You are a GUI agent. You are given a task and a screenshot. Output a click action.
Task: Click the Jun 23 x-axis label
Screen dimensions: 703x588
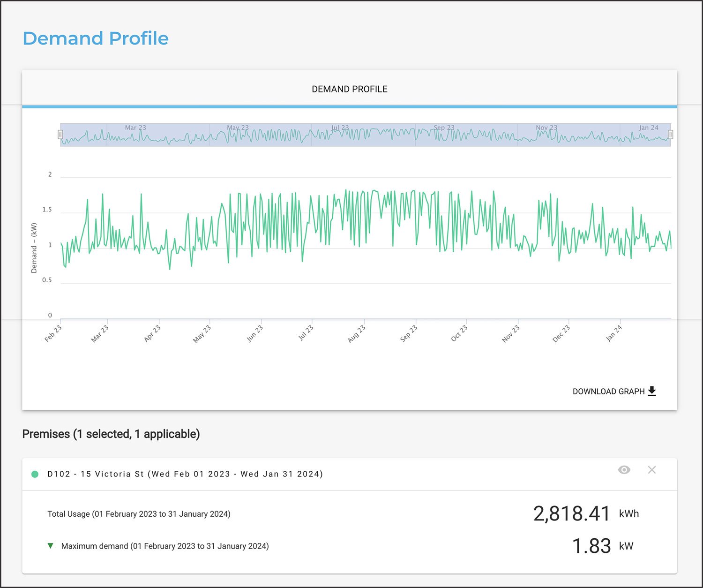click(x=254, y=334)
